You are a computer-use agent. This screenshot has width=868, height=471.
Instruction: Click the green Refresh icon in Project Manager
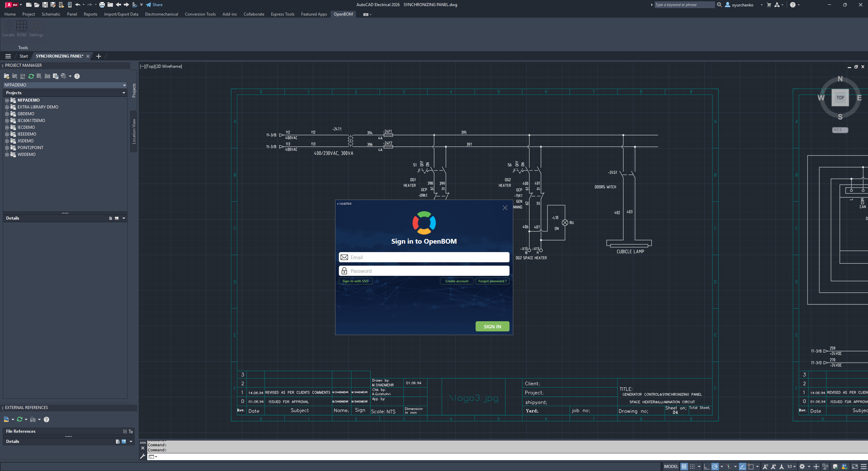tap(31, 76)
